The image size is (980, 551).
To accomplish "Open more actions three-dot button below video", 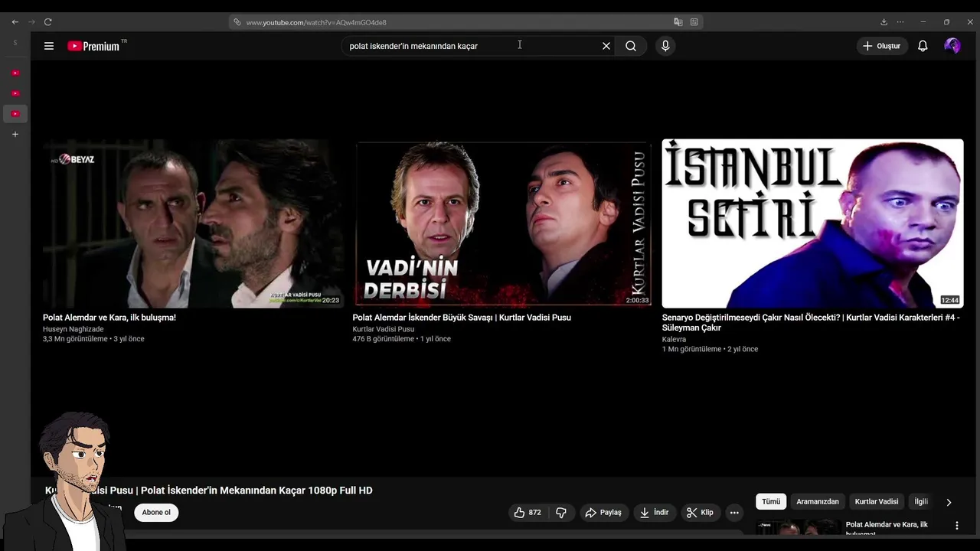I will point(734,513).
